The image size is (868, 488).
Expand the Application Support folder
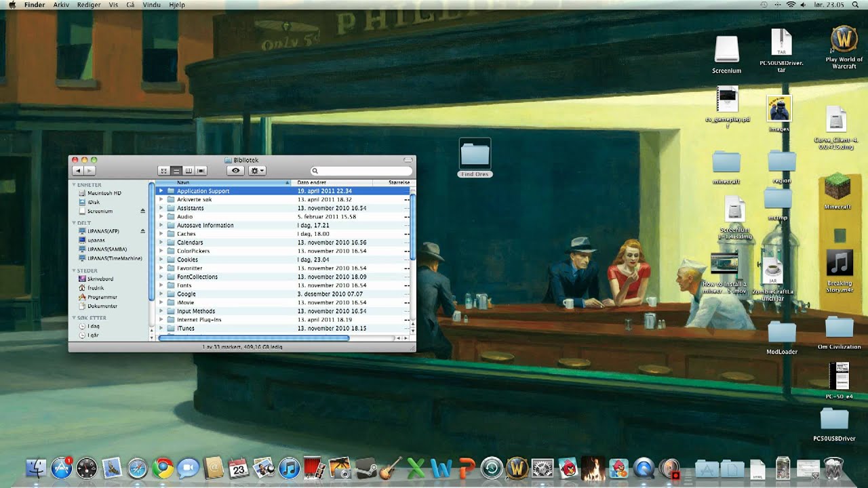click(x=161, y=191)
